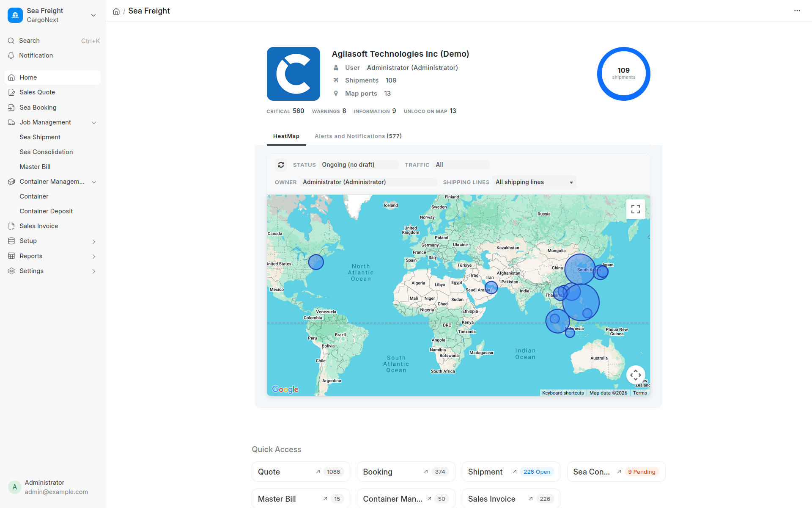This screenshot has width=812, height=508.
Task: Click the Reports table icon
Action: [11, 256]
